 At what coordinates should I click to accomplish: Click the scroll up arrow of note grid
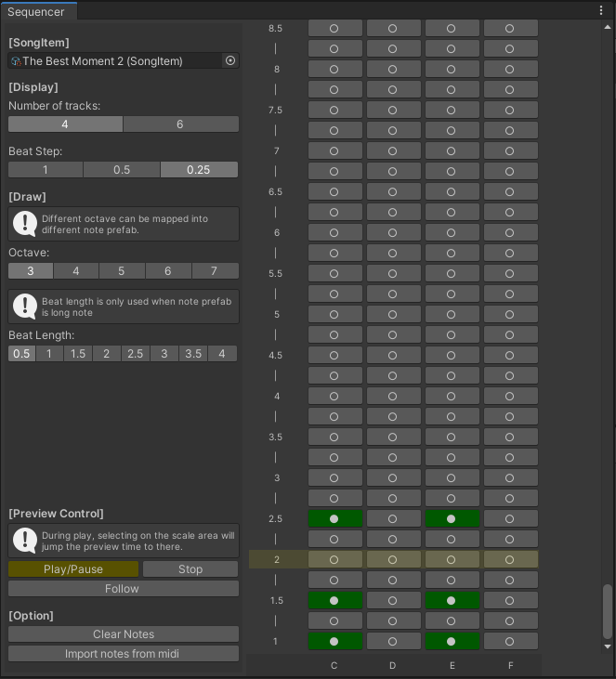click(608, 27)
